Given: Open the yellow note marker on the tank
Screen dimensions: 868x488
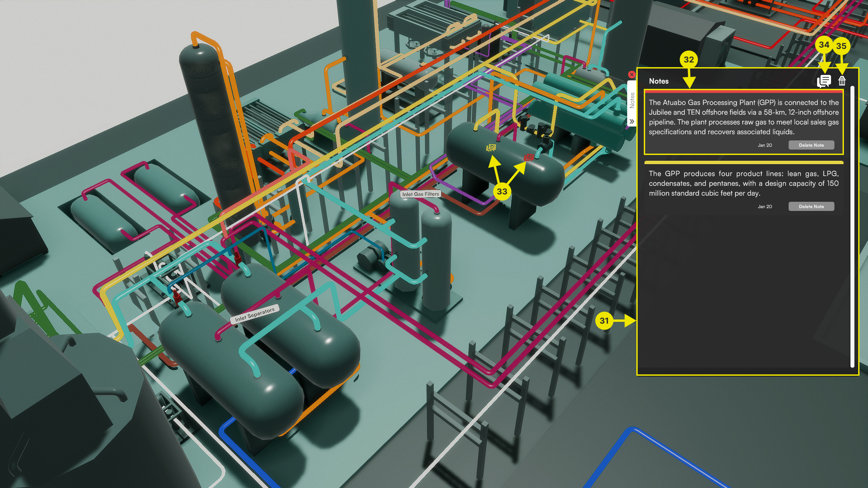Looking at the screenshot, I should point(491,148).
